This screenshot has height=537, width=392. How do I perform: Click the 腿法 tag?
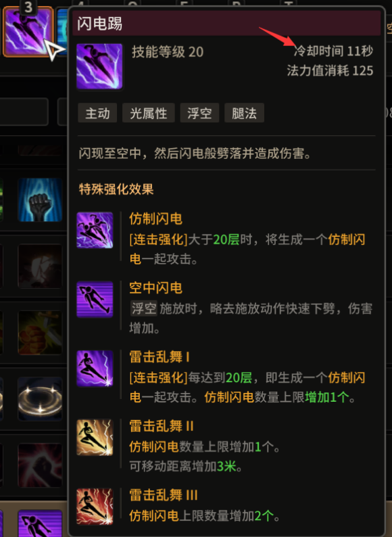pos(244,113)
